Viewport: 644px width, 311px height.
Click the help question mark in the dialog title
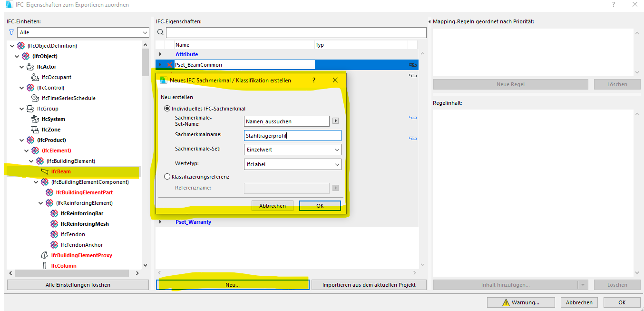(x=314, y=80)
